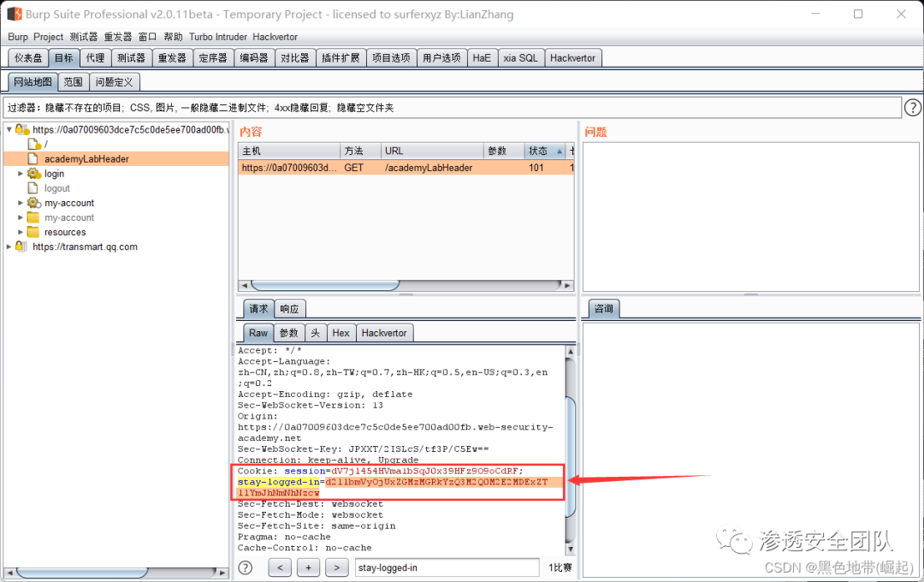The height and width of the screenshot is (582, 924).
Task: Sort table by 方法 column header
Action: click(361, 151)
